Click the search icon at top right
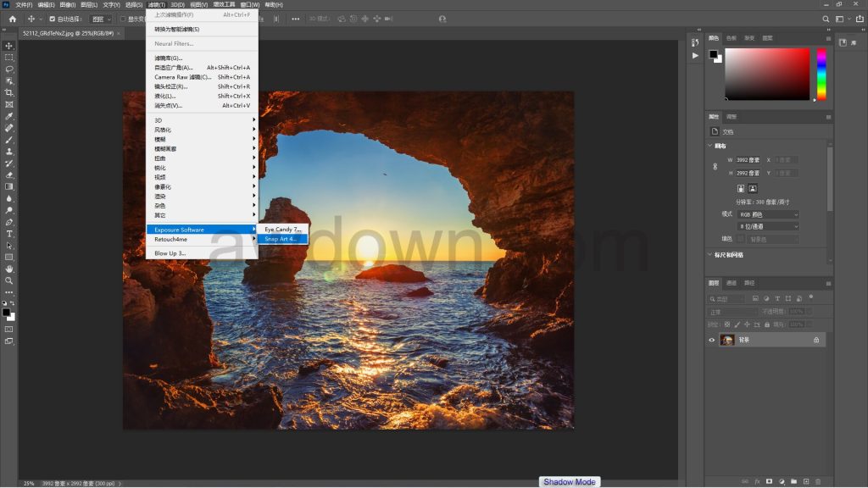This screenshot has height=488, width=868. point(826,19)
